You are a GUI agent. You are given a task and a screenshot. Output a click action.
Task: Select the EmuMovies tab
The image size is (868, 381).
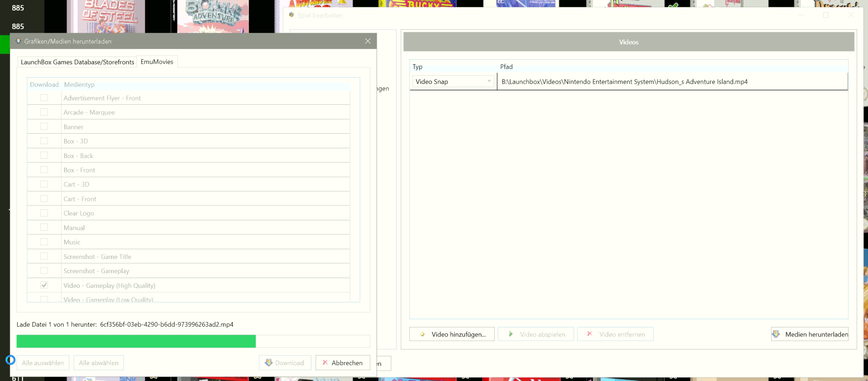pyautogui.click(x=157, y=62)
